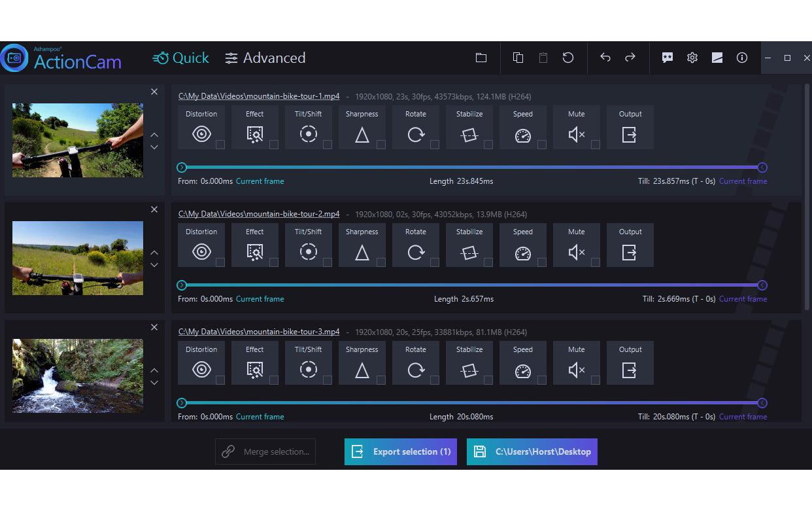Open the folder icon in top toolbar
This screenshot has height=511, width=812.
tap(481, 58)
